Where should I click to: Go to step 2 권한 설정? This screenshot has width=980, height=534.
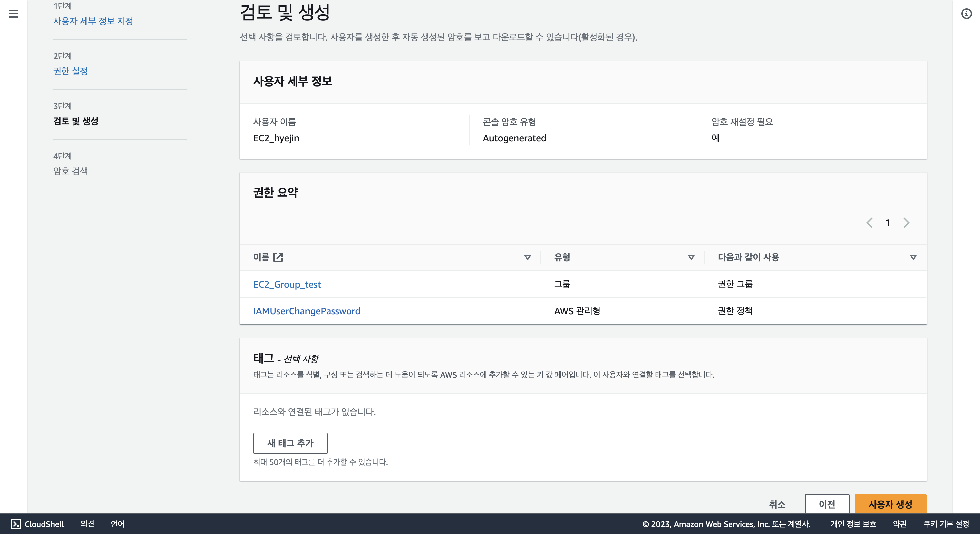click(71, 71)
